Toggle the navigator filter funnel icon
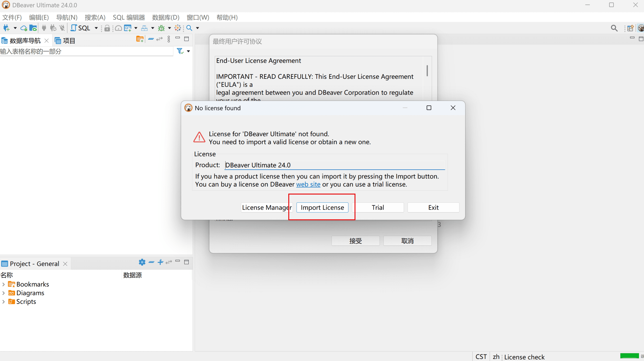 180,51
